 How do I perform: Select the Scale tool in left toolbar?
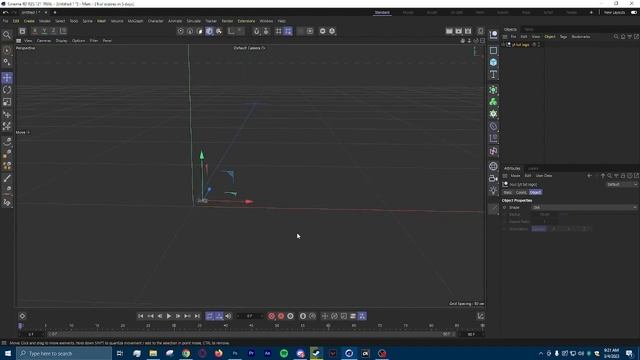pos(7,102)
